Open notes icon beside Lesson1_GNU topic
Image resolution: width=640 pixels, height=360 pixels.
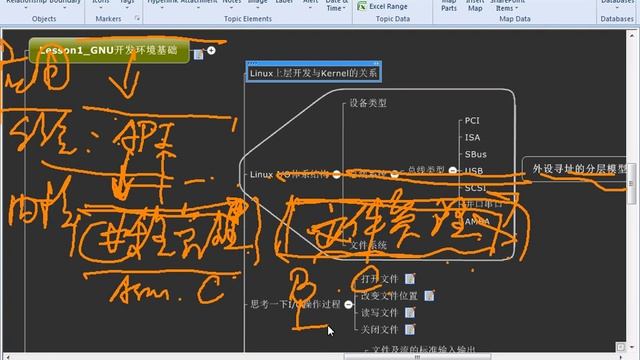click(x=198, y=55)
